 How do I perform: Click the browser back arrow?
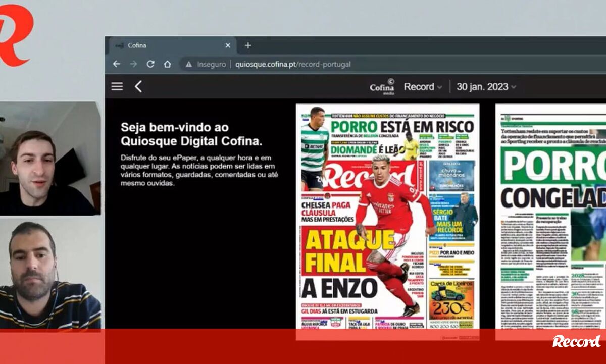coord(117,64)
